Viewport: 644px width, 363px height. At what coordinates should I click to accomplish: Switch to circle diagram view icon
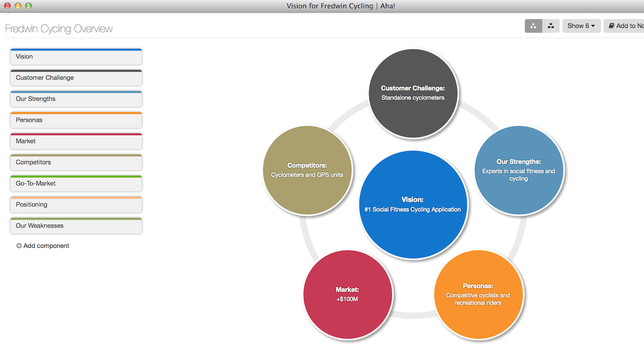coord(533,26)
